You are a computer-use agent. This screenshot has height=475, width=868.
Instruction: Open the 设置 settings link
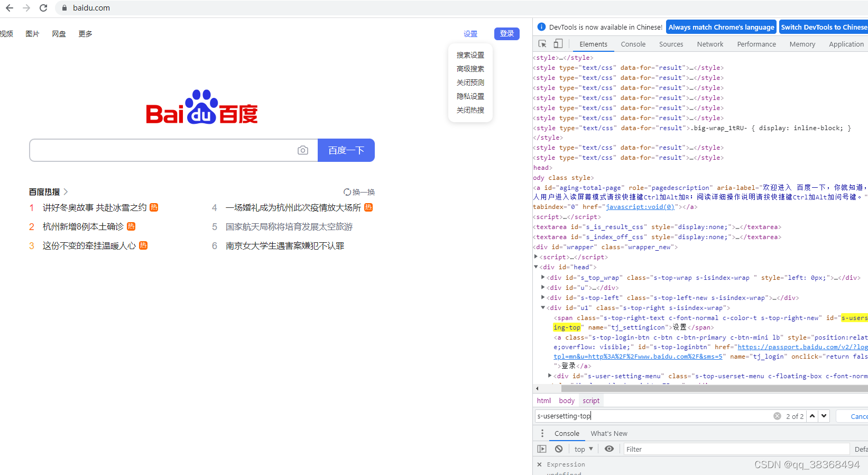pyautogui.click(x=470, y=34)
